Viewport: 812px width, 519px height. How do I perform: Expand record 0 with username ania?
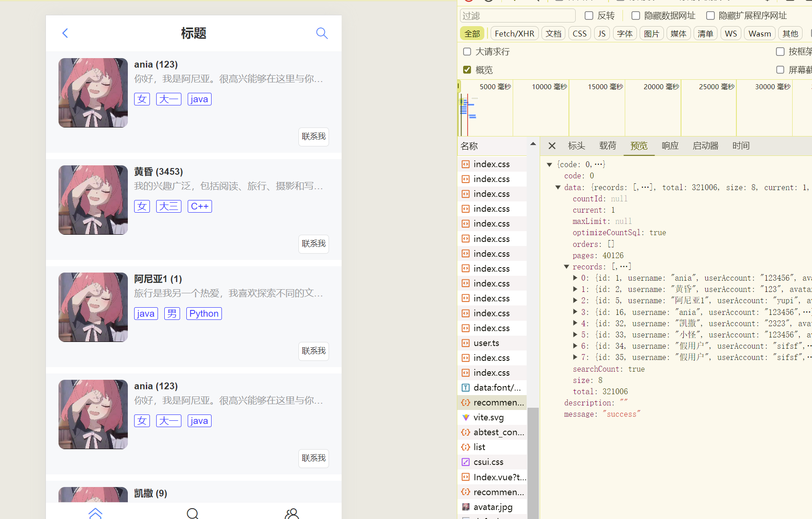(575, 278)
